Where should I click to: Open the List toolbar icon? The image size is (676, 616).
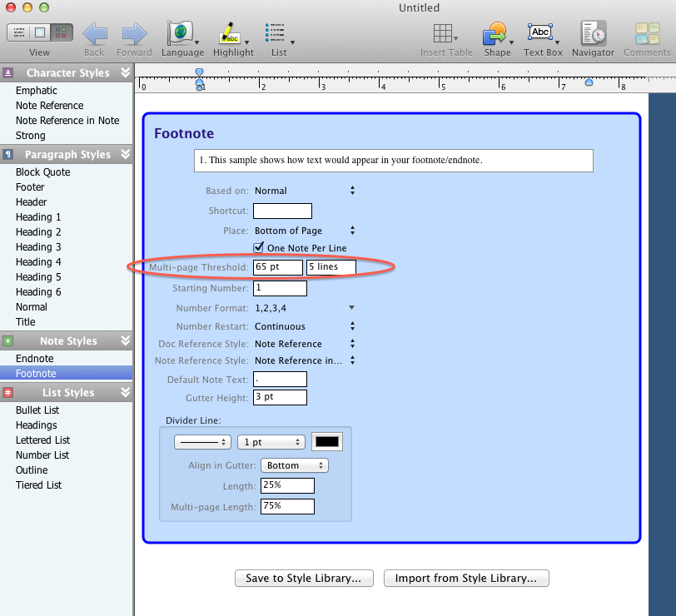[x=276, y=33]
